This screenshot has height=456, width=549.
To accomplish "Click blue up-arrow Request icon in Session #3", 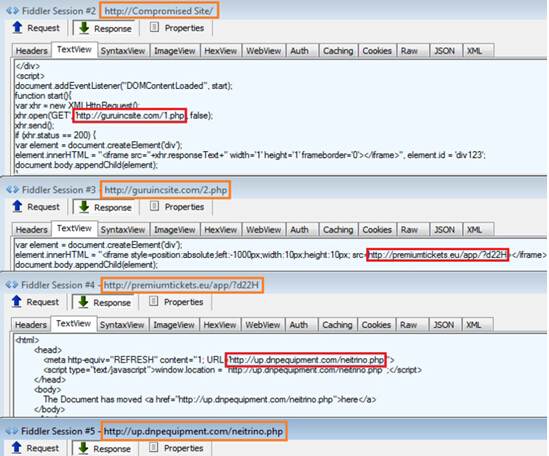I will coord(17,206).
